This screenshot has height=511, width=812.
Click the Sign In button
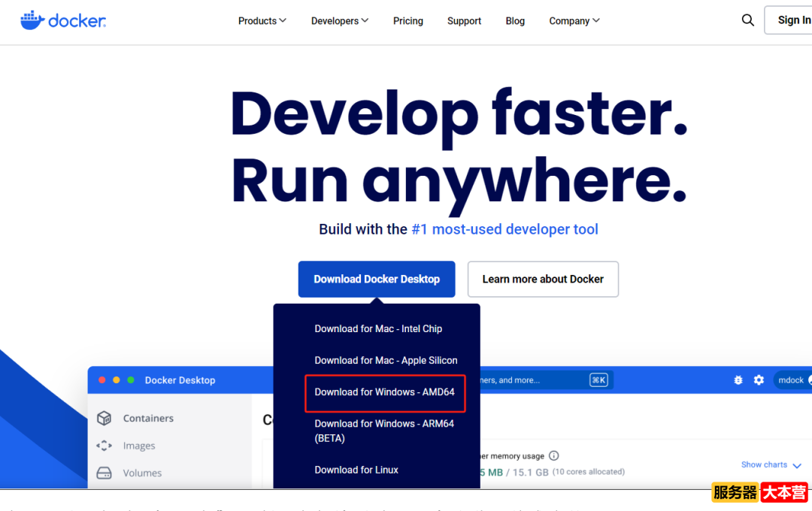click(x=788, y=20)
